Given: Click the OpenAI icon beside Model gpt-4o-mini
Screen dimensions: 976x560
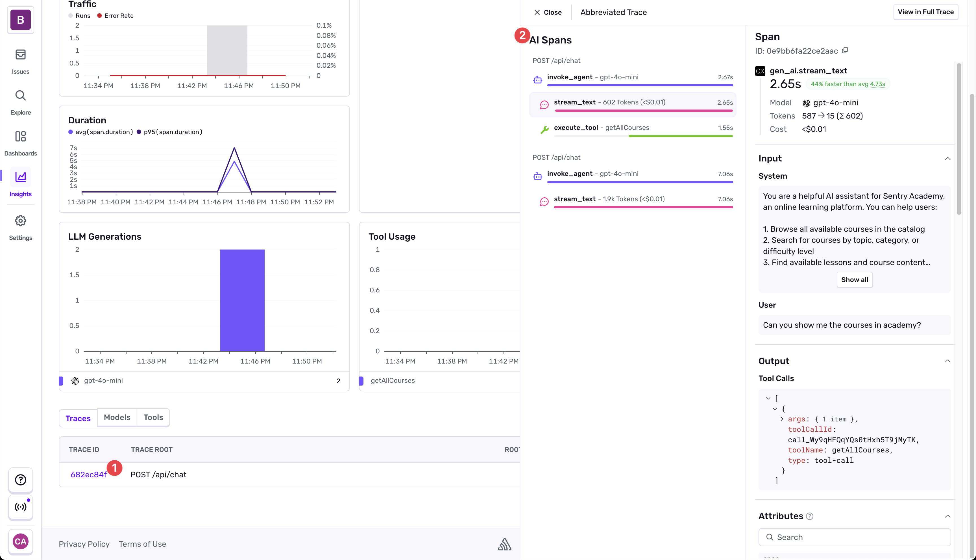Looking at the screenshot, I should point(806,103).
